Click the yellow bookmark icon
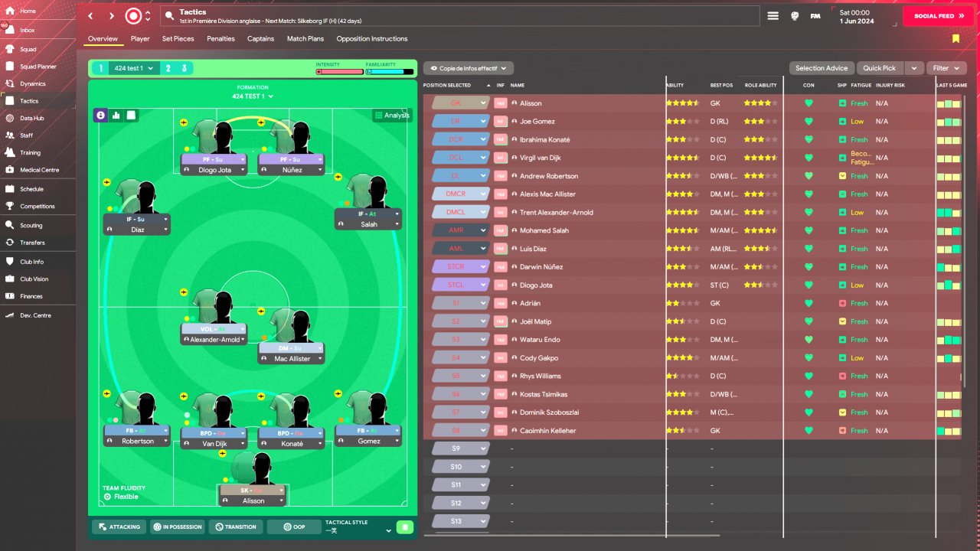The height and width of the screenshot is (551, 980). click(955, 39)
